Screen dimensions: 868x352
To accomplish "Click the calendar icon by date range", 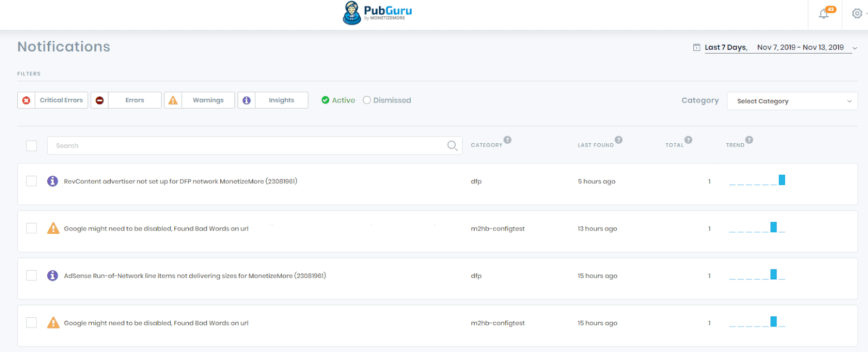I will click(697, 48).
